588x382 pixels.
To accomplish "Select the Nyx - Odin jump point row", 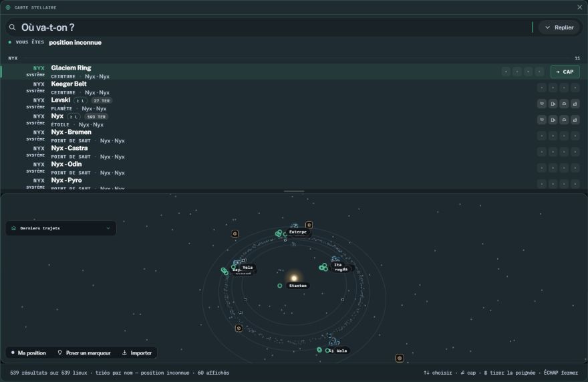I will (294, 169).
